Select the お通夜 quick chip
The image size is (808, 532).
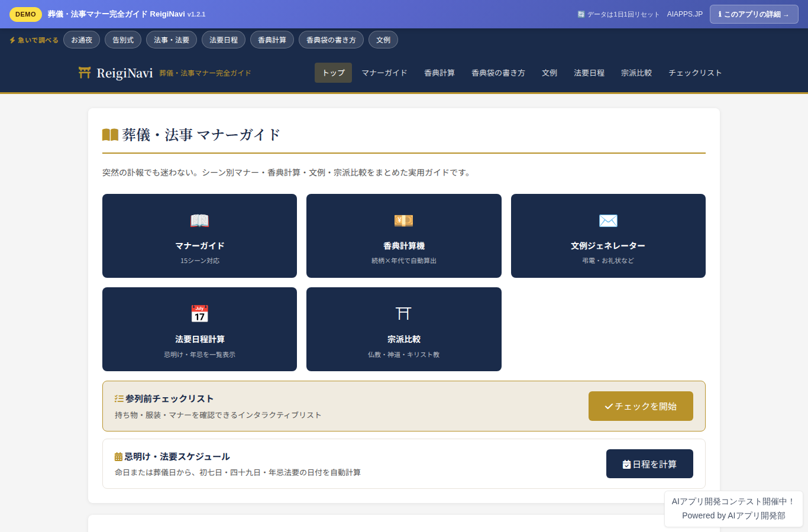pyautogui.click(x=82, y=40)
